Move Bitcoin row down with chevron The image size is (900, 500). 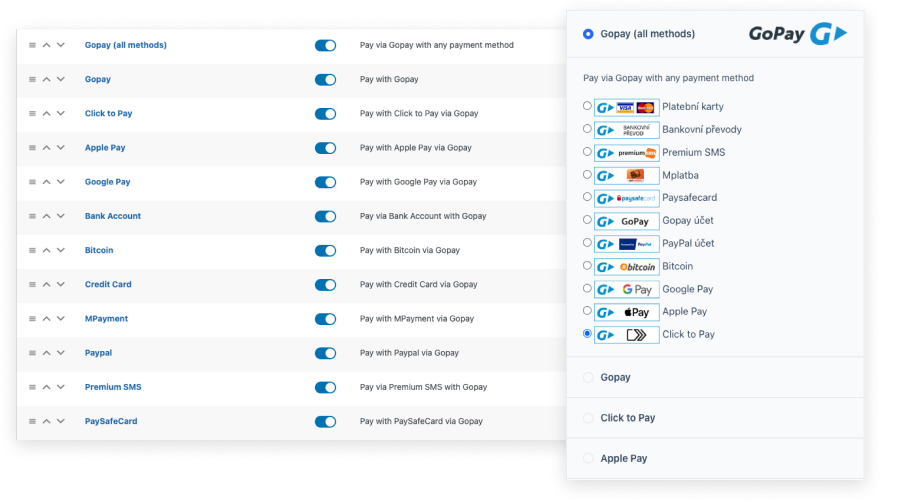pos(61,250)
